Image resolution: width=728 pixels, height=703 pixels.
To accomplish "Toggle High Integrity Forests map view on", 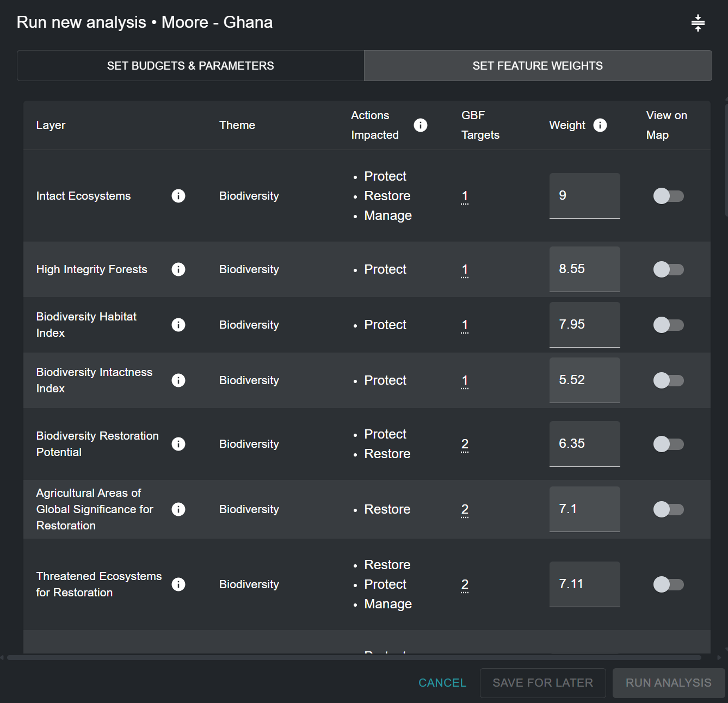I will tap(668, 269).
